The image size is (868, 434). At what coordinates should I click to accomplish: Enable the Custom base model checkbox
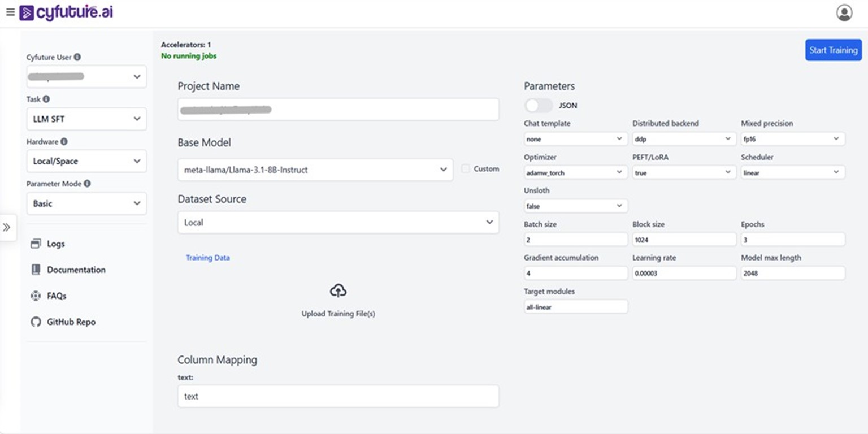pyautogui.click(x=466, y=169)
